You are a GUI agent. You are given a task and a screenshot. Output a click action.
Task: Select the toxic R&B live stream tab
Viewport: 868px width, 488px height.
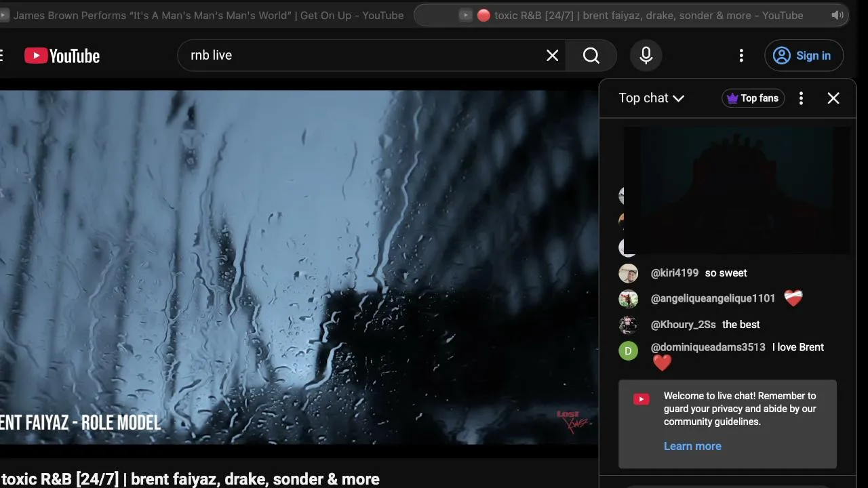click(631, 15)
